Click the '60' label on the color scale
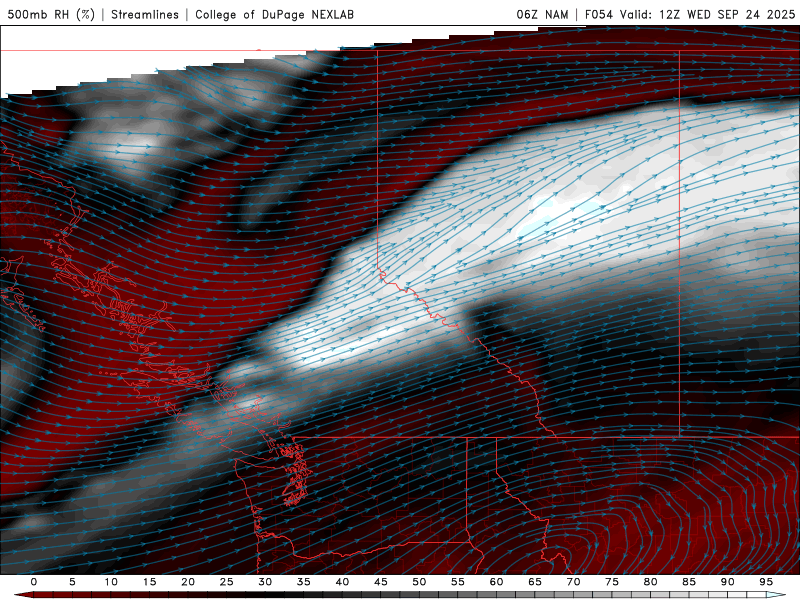 tap(496, 582)
